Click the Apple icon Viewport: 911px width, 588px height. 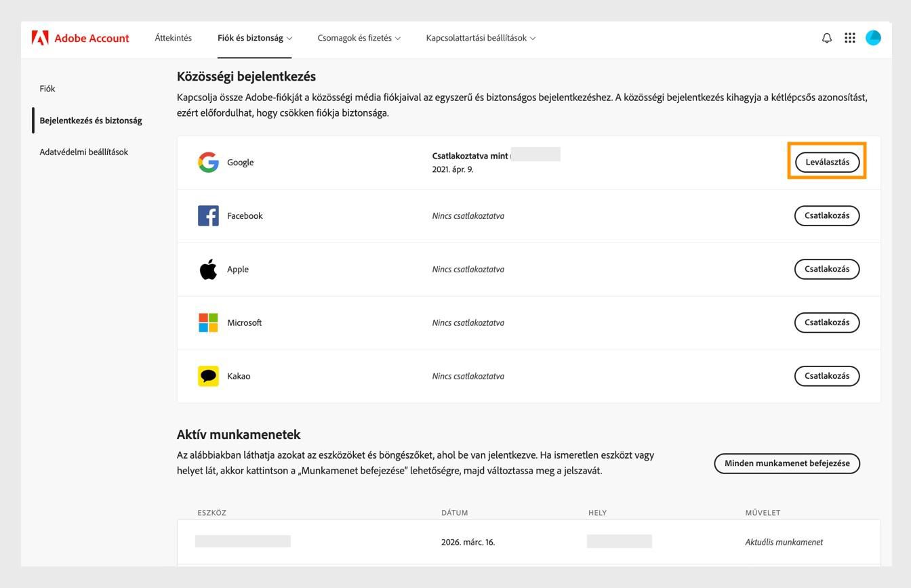(x=209, y=268)
